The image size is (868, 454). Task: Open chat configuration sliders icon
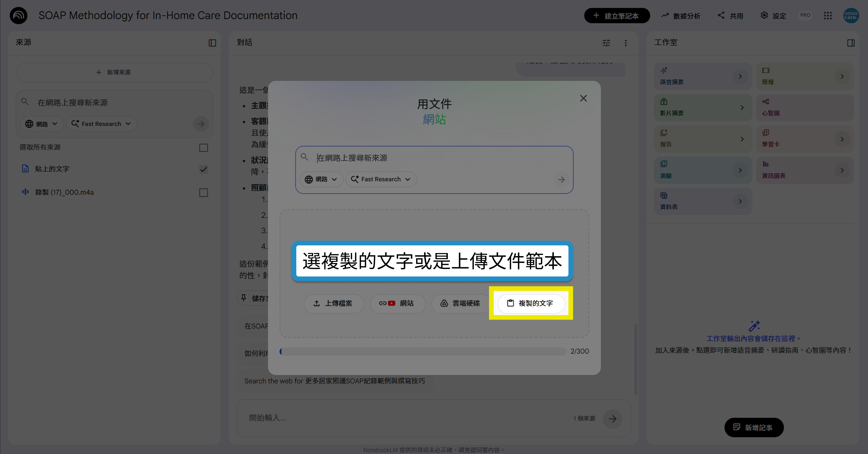[x=606, y=43]
